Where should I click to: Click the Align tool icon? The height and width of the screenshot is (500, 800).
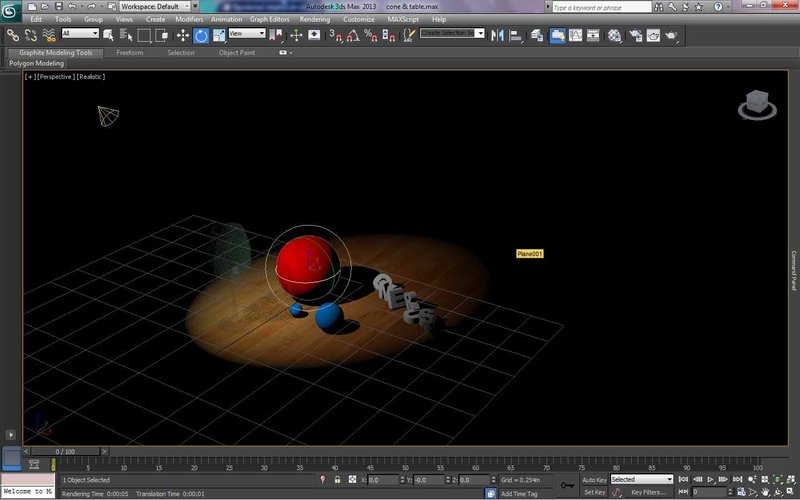point(516,35)
